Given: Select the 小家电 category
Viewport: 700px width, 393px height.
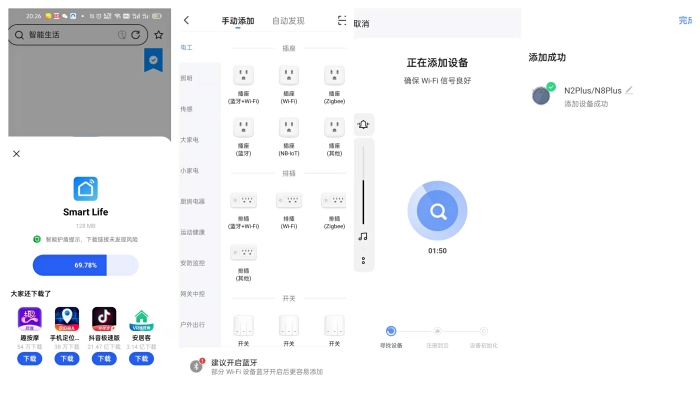Looking at the screenshot, I should click(189, 171).
